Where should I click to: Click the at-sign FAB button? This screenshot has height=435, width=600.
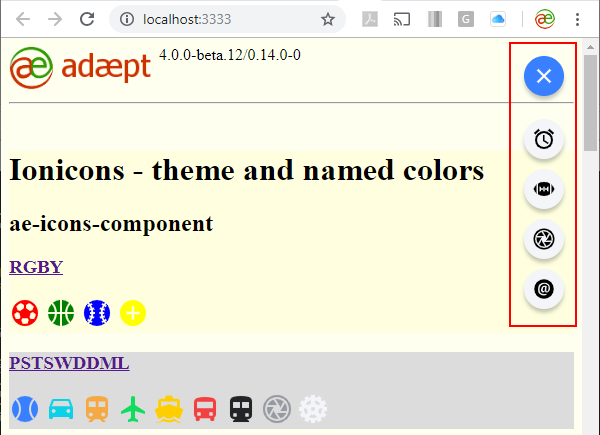(544, 289)
